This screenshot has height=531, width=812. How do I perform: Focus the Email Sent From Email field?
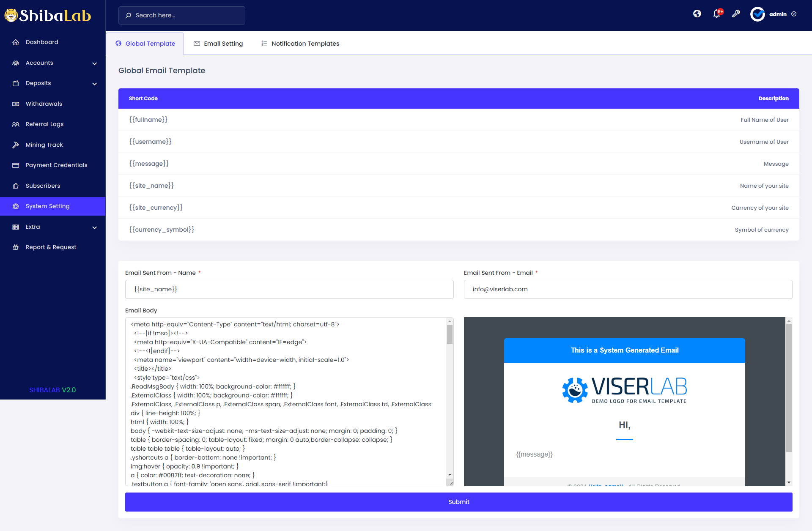point(628,290)
